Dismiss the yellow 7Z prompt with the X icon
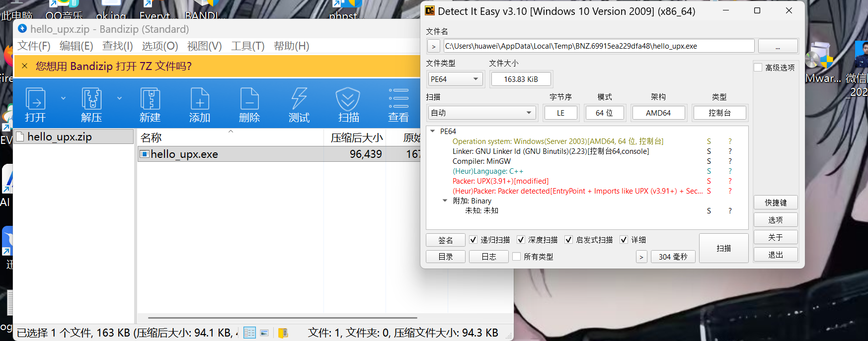Image resolution: width=868 pixels, height=341 pixels. (24, 66)
